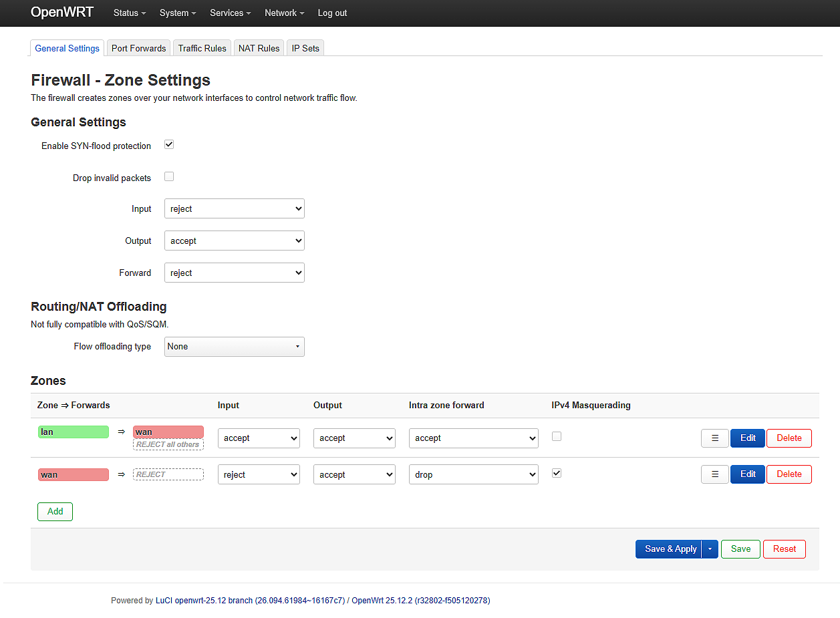The image size is (840, 618).
Task: Click the OpenWRT logo in header
Action: (62, 13)
